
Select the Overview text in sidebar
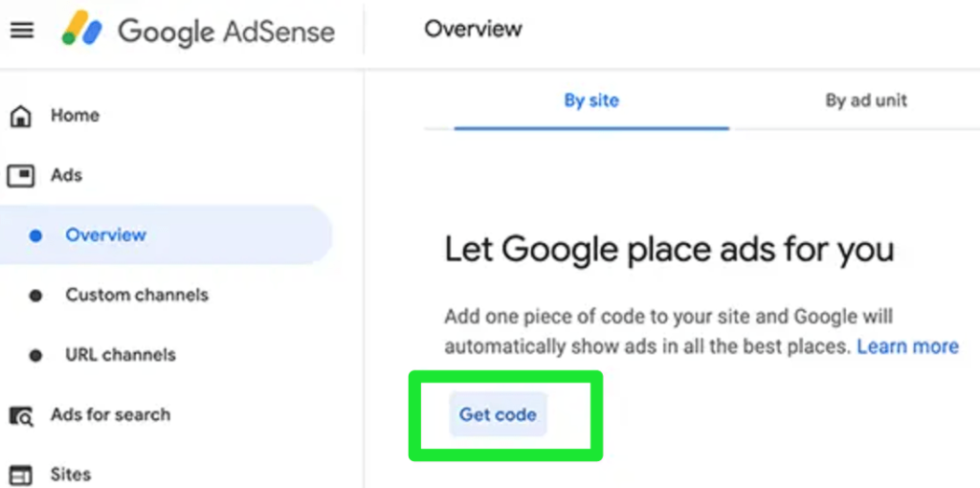pos(105,235)
